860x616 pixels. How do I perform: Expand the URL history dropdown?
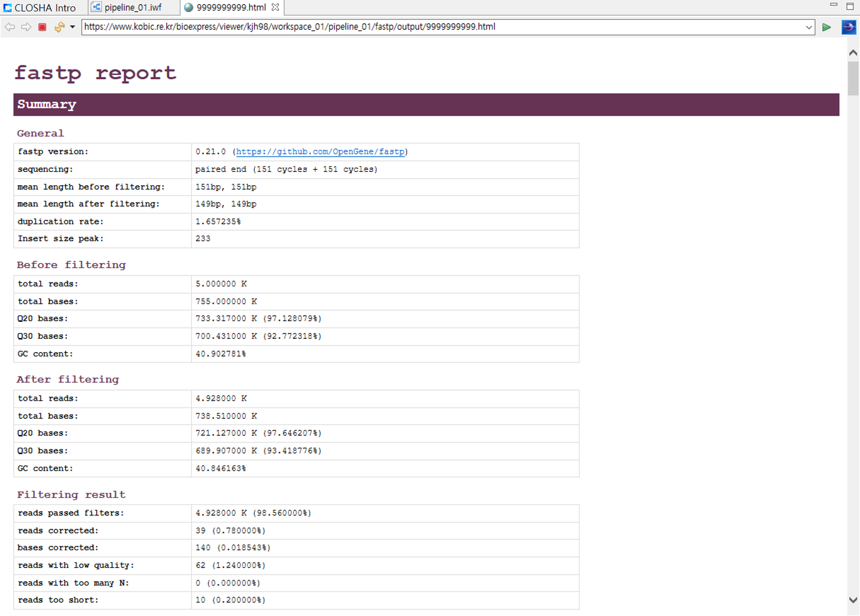click(808, 27)
